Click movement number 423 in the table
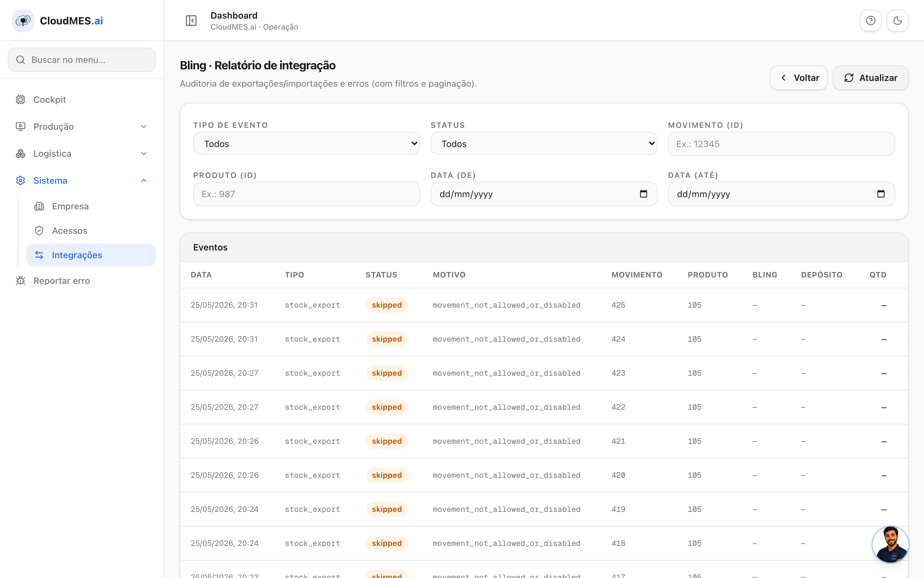 pyautogui.click(x=618, y=373)
